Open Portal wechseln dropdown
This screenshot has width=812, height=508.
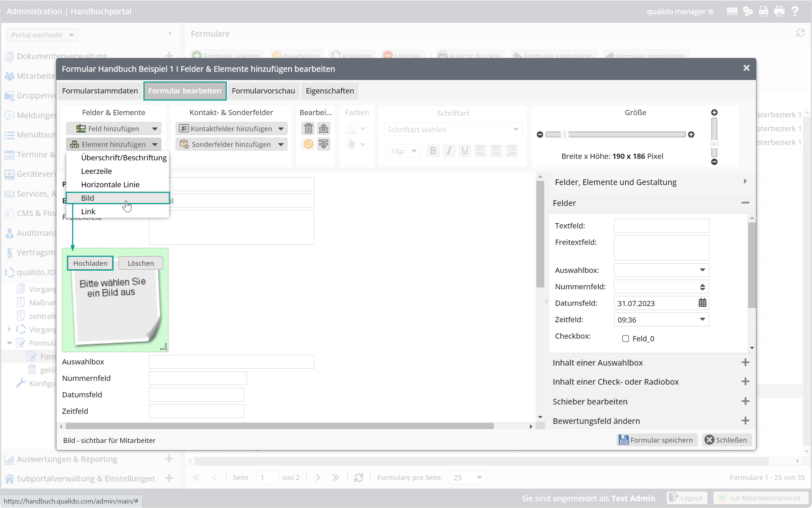click(x=42, y=35)
